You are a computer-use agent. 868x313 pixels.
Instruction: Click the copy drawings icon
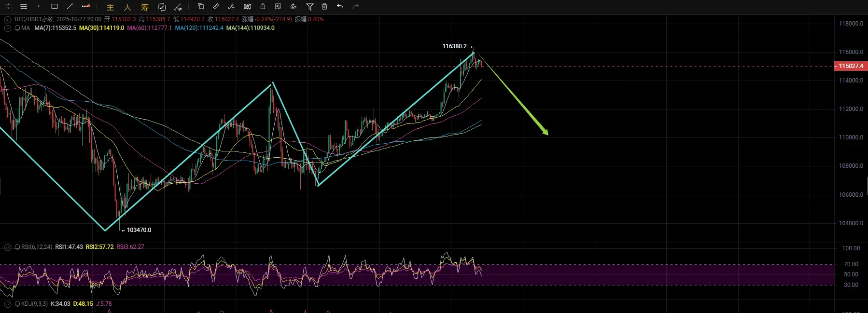pos(201,6)
